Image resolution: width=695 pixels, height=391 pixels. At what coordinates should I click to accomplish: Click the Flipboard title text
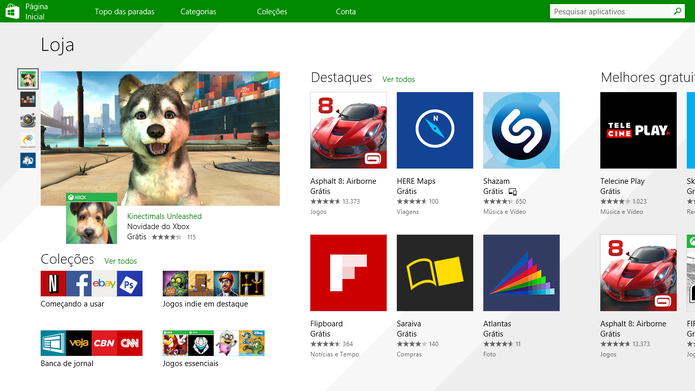click(x=326, y=324)
